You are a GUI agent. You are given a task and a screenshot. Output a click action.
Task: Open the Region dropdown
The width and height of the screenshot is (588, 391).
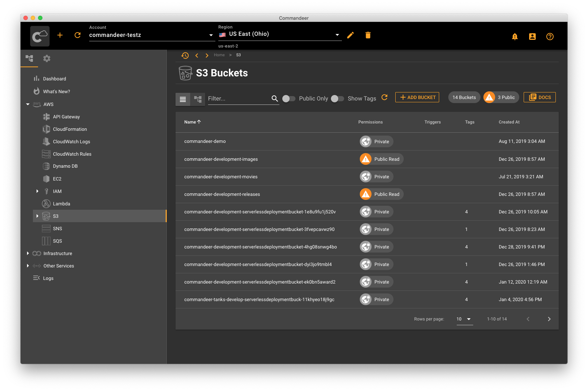[x=280, y=34]
